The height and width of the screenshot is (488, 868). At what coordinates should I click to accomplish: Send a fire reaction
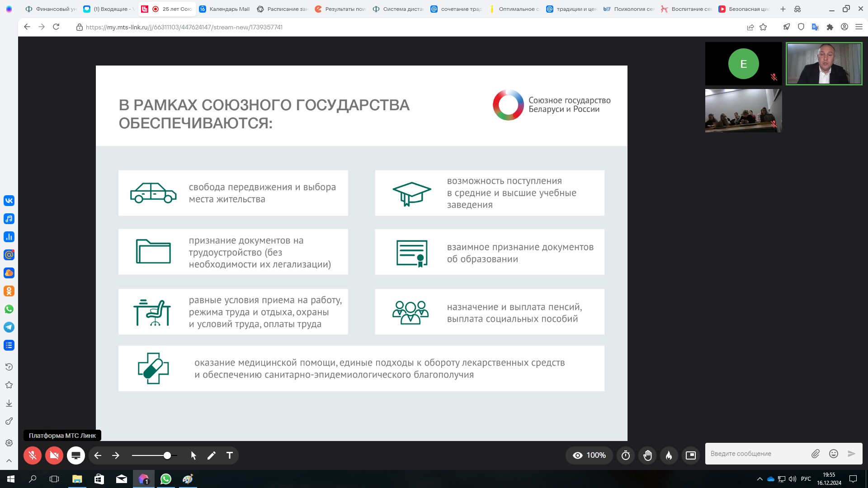[669, 455]
